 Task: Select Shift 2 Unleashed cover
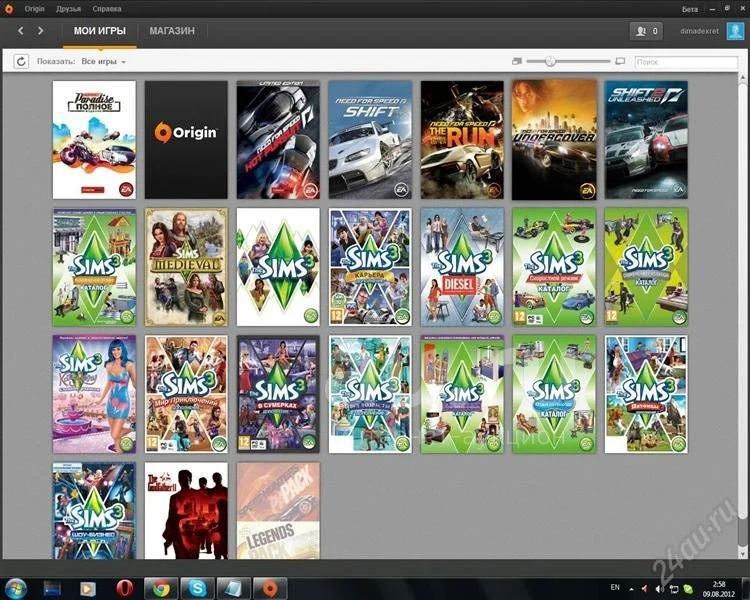point(646,140)
